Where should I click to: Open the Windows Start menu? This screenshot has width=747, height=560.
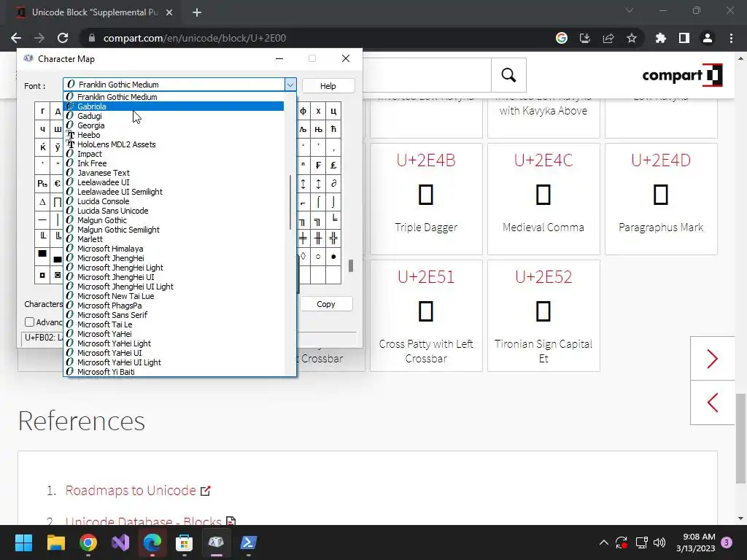[x=24, y=542]
